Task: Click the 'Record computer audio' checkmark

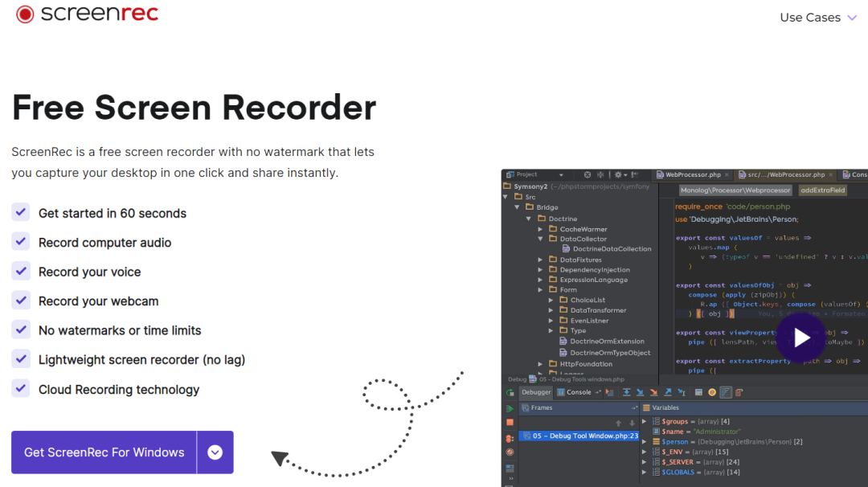Action: 21,241
